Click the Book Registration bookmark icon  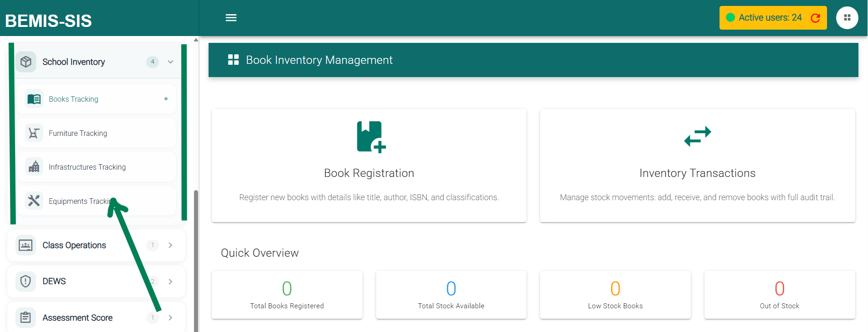point(371,136)
